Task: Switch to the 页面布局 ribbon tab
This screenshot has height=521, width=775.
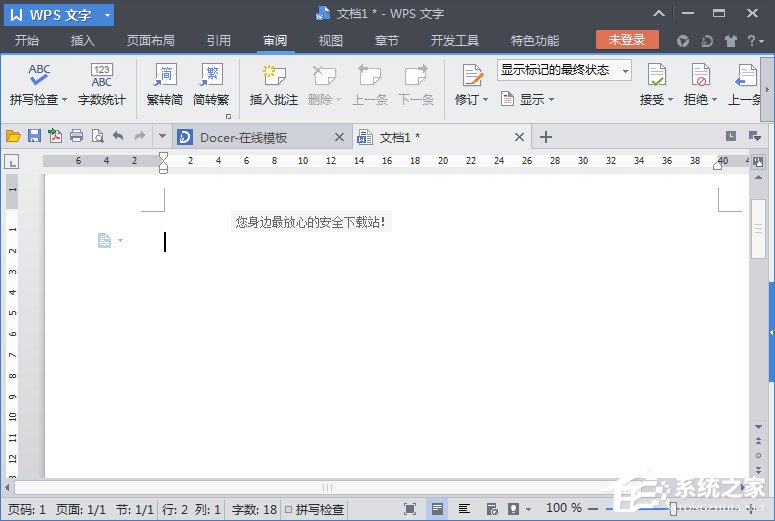Action: [150, 41]
